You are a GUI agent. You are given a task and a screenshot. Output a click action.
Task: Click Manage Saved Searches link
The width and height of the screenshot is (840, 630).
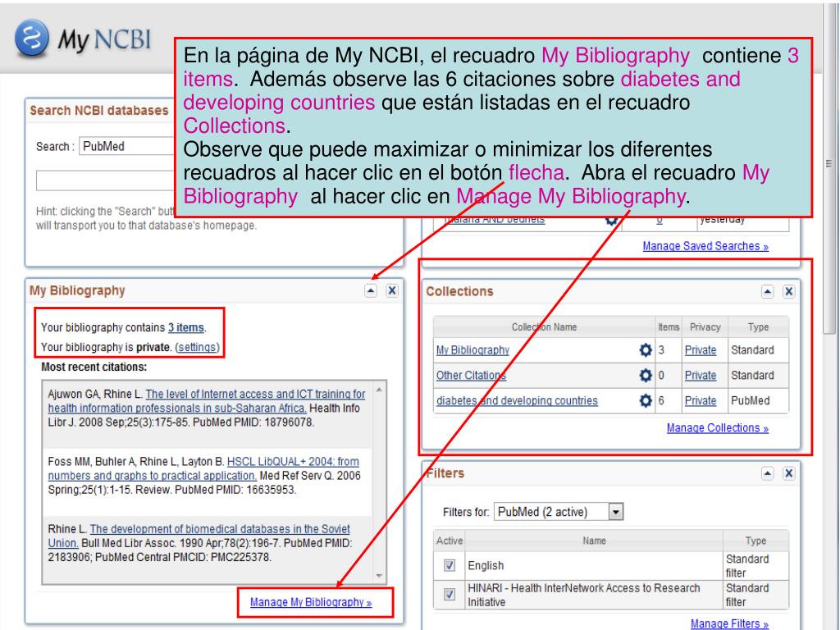(x=705, y=246)
